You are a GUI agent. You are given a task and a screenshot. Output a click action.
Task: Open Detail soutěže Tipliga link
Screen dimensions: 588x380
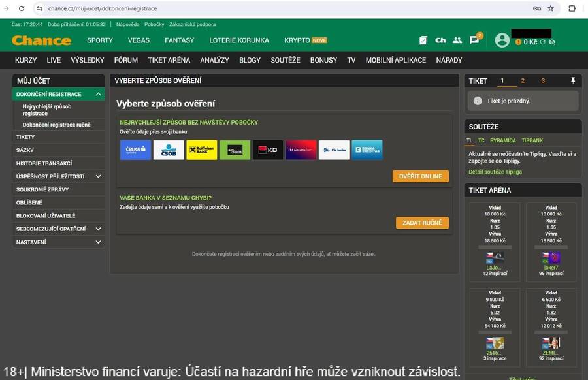(495, 172)
